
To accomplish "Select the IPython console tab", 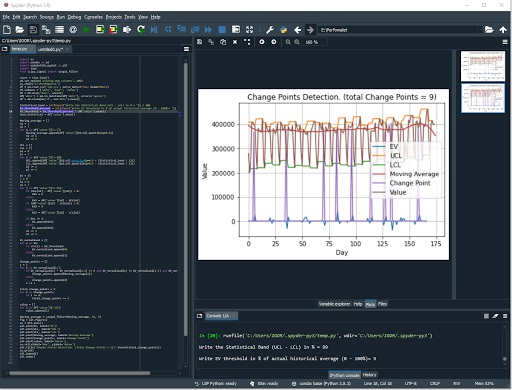I will (x=344, y=375).
